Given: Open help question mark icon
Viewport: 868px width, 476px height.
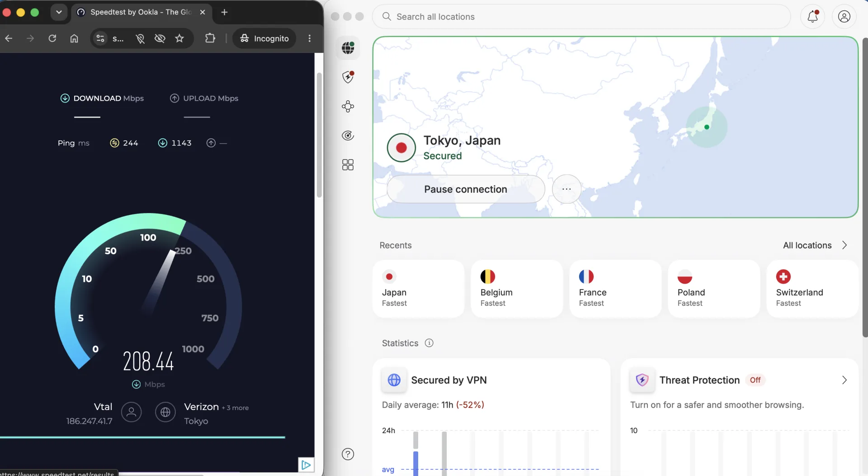Looking at the screenshot, I should 348,454.
